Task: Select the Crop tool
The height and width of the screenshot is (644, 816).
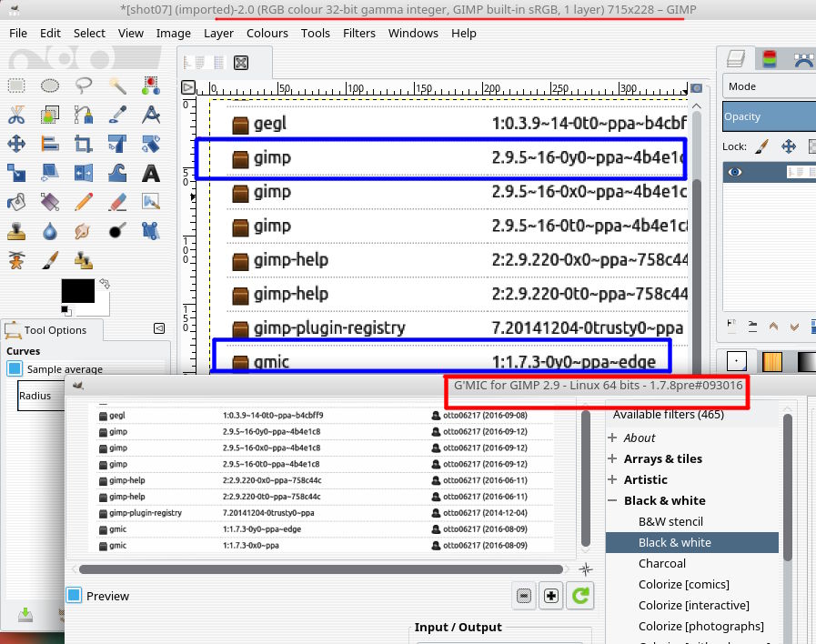Action: click(84, 144)
